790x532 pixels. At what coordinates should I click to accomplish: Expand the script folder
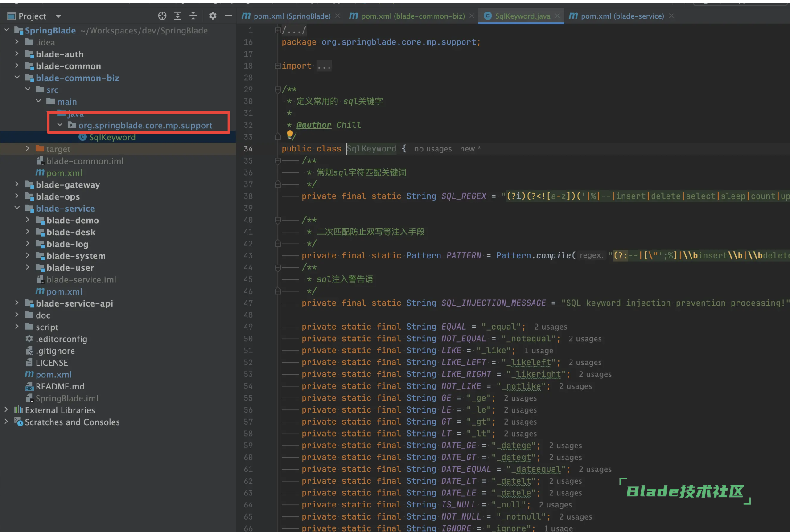pos(17,327)
